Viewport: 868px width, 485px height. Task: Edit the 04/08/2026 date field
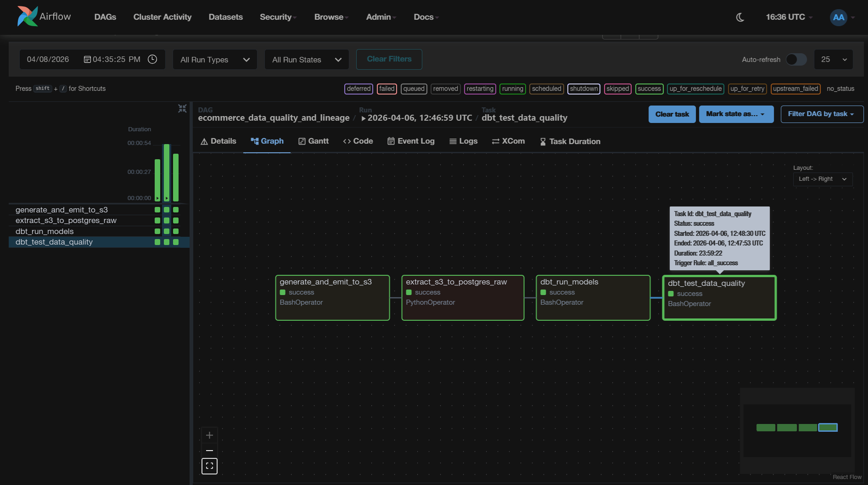point(48,60)
